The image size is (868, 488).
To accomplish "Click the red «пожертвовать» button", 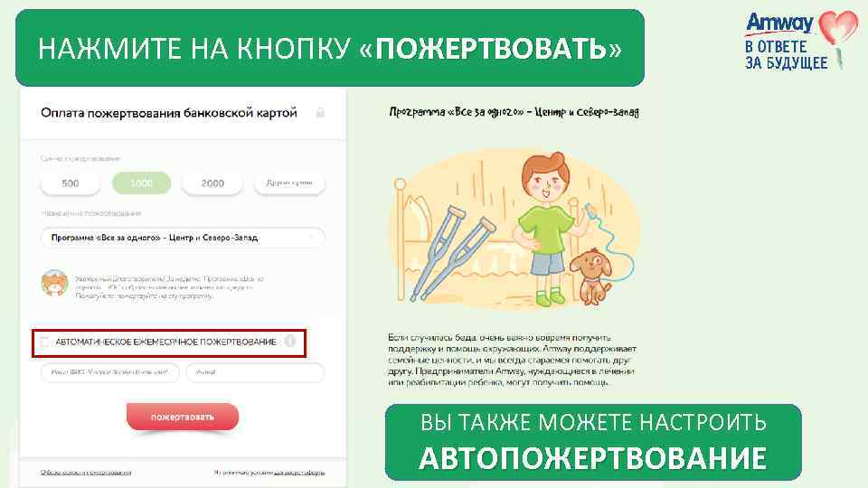I will click(182, 417).
